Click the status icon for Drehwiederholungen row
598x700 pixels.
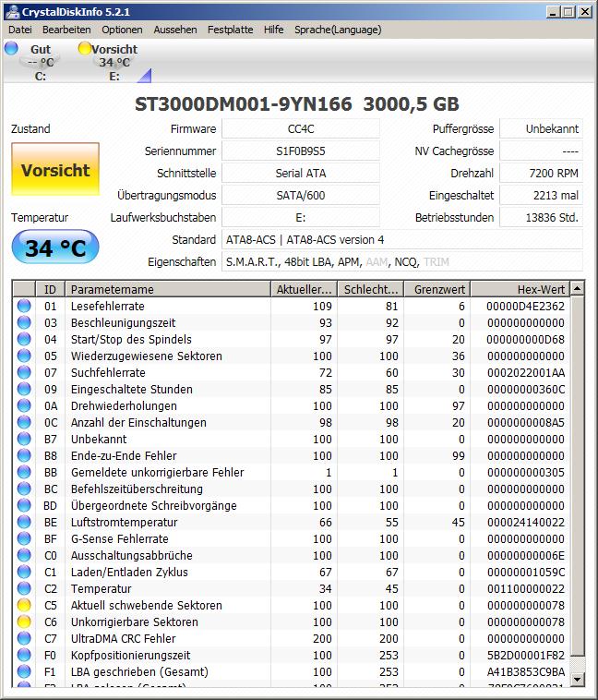coord(24,405)
